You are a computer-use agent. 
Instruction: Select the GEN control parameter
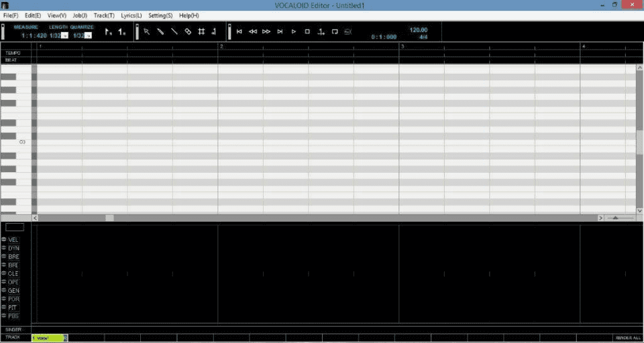click(13, 291)
